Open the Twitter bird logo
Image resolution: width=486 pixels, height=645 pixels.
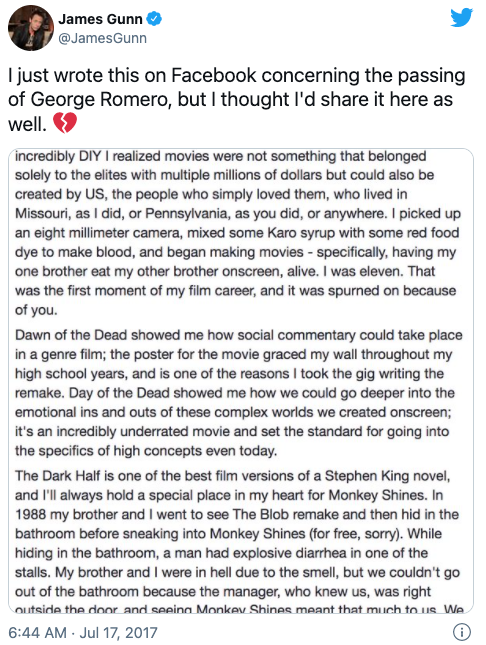[x=461, y=18]
